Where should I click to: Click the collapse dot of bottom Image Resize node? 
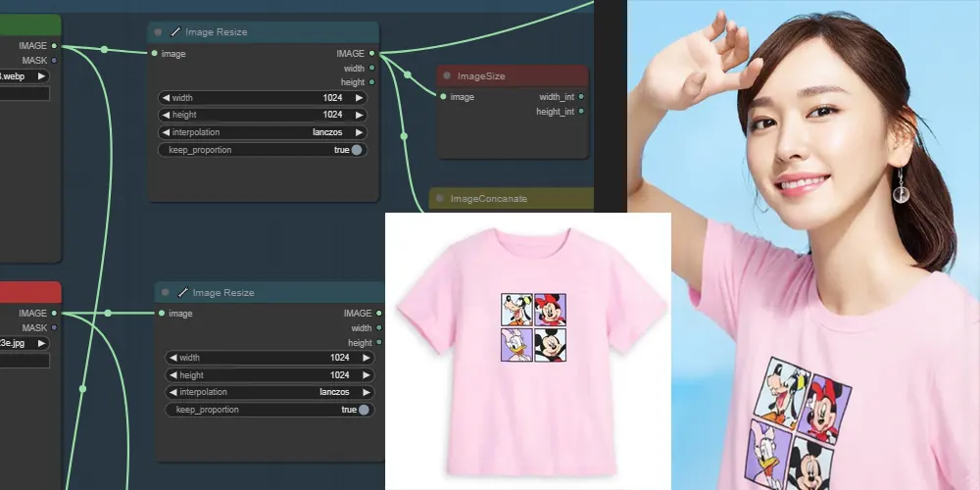pos(165,292)
